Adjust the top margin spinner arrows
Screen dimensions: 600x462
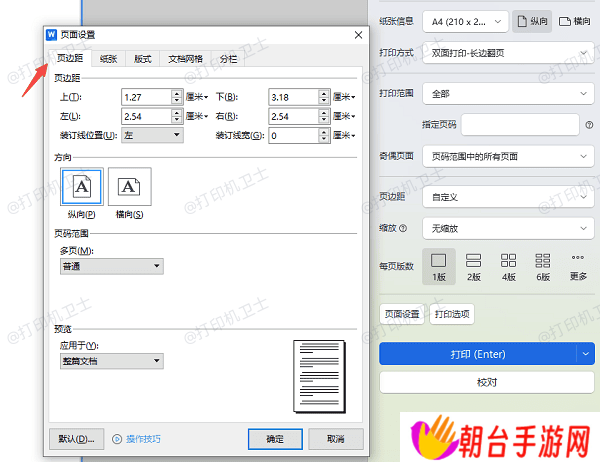176,97
